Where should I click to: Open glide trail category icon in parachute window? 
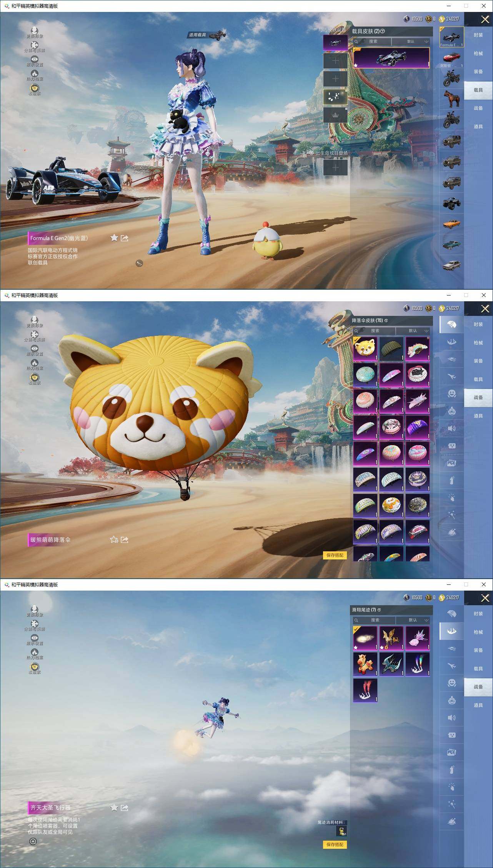click(452, 342)
